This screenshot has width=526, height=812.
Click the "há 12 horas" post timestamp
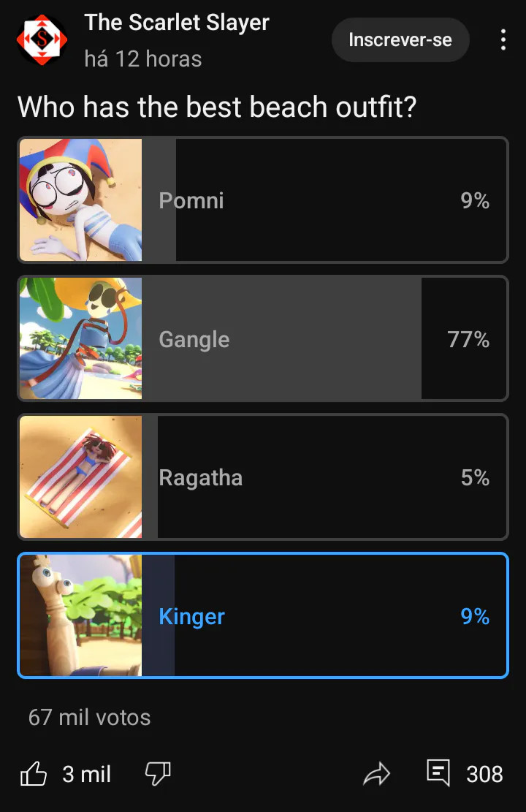[143, 58]
